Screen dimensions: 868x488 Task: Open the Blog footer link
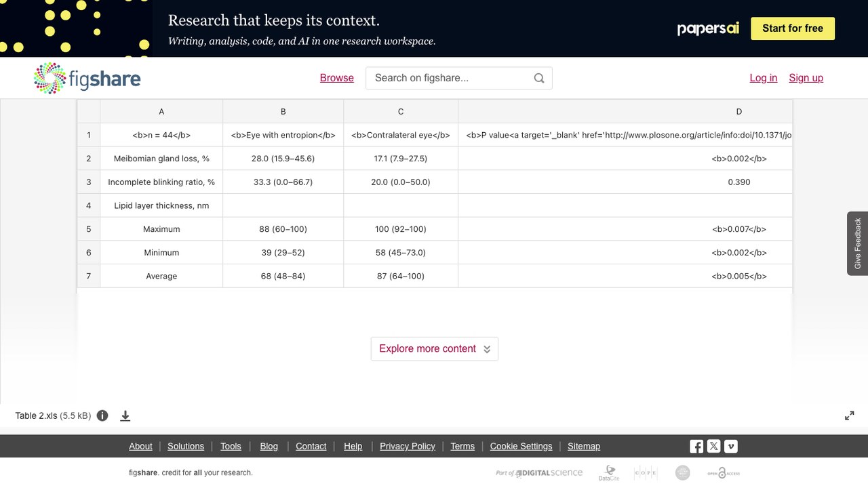(x=269, y=446)
